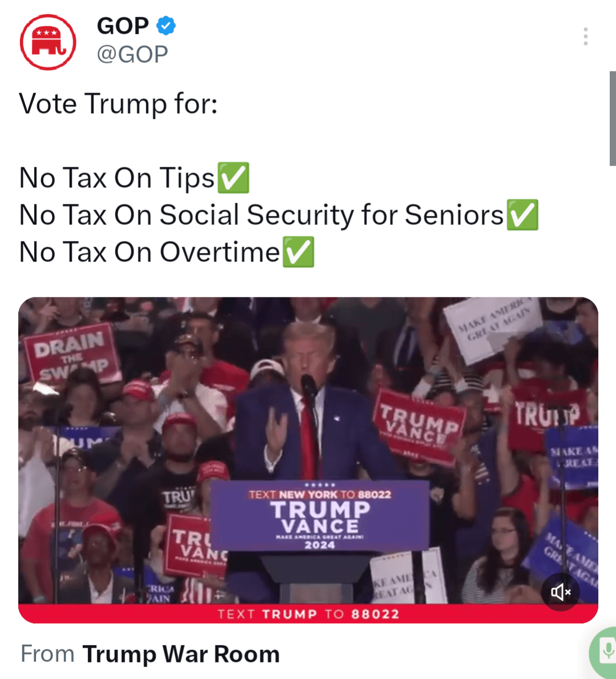Click the blue verified badge next to GOP
The height and width of the screenshot is (679, 616).
click(x=166, y=26)
